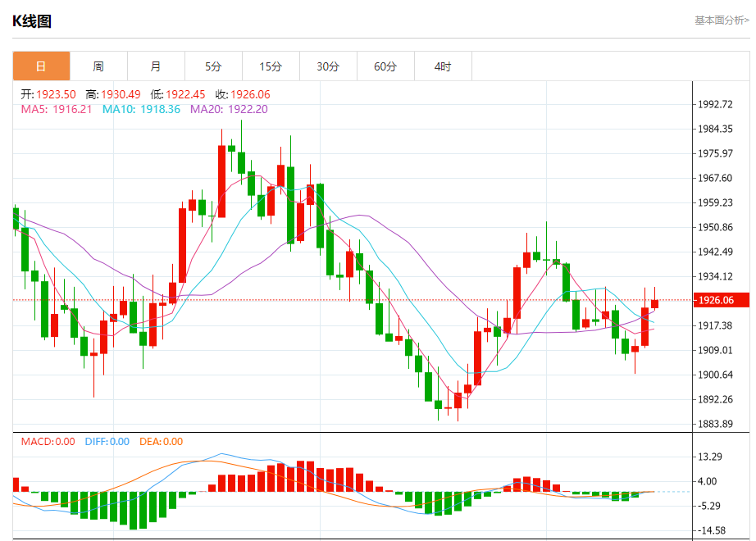The image size is (756, 541).
Task: Click the 1984.35 price axis label
Action: [716, 130]
